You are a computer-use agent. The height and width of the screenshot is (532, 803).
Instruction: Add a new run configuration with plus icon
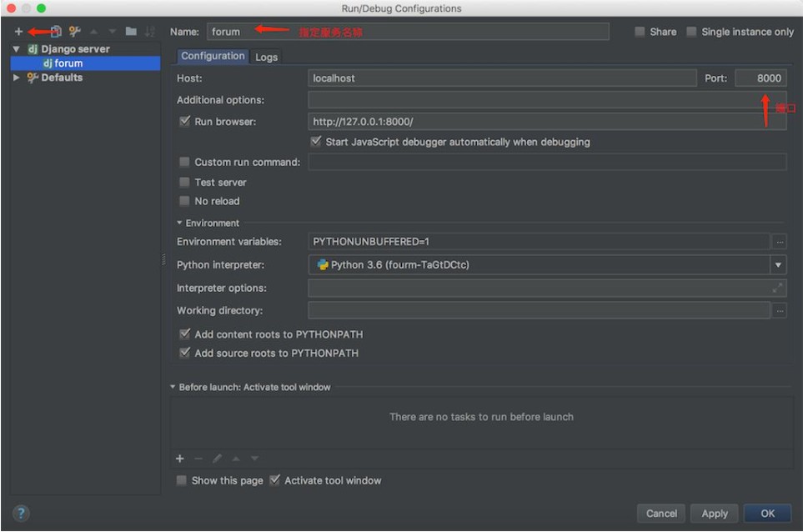point(18,32)
